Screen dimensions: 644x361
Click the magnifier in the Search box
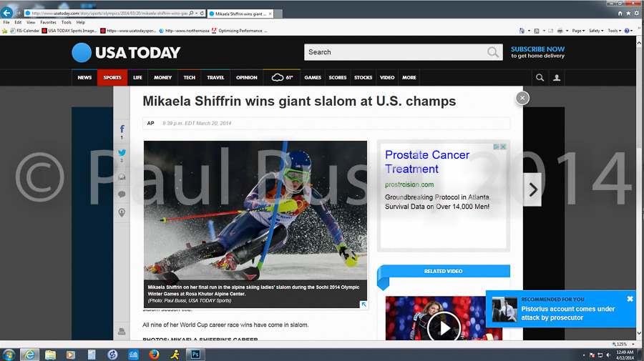(x=492, y=52)
